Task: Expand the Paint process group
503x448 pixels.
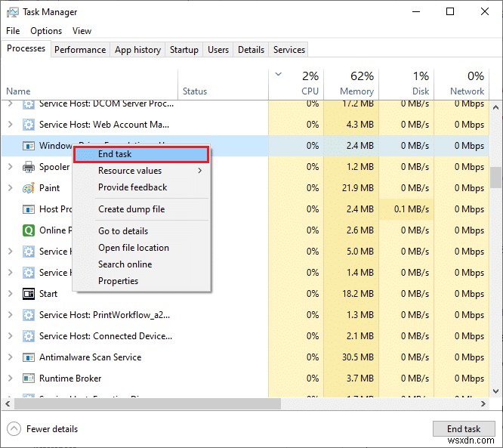Action: [x=11, y=187]
